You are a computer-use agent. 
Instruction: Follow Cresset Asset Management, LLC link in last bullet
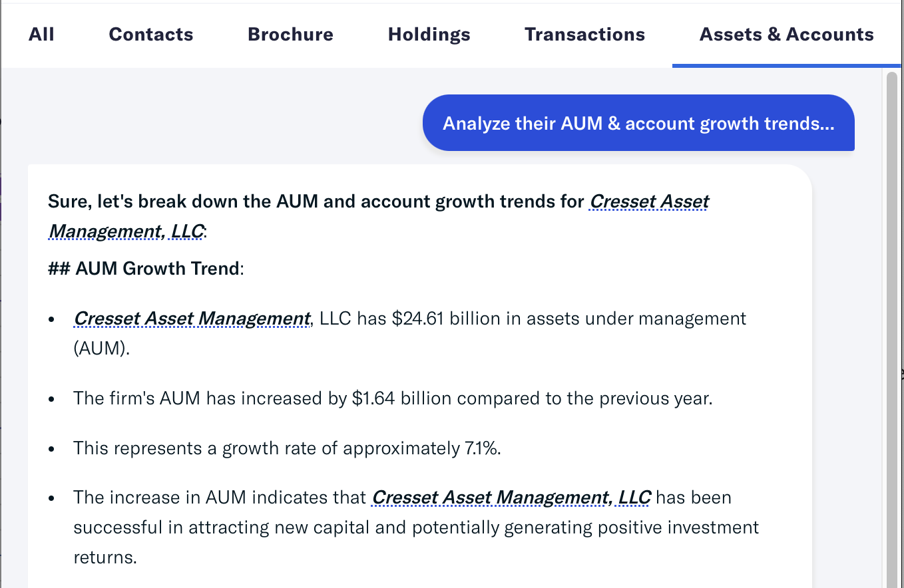tap(511, 498)
